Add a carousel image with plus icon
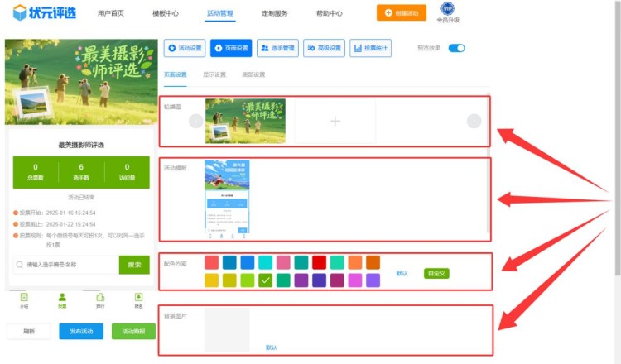This screenshot has height=364, width=621. coord(335,121)
